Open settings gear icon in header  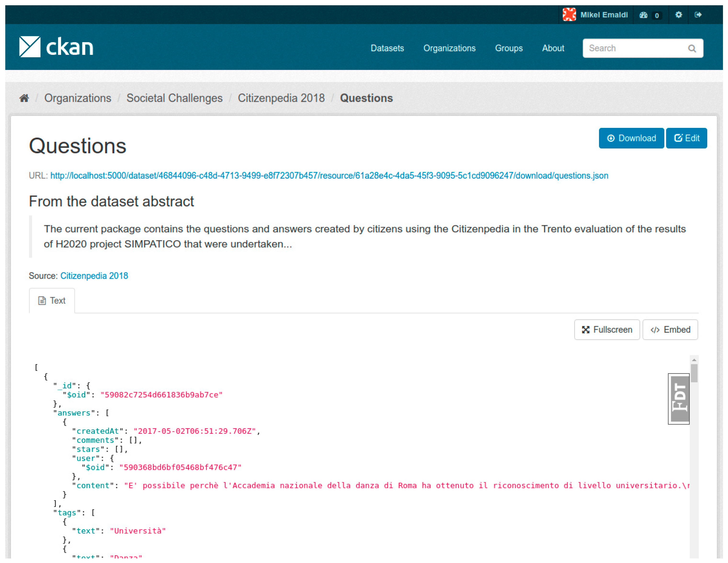(x=678, y=15)
